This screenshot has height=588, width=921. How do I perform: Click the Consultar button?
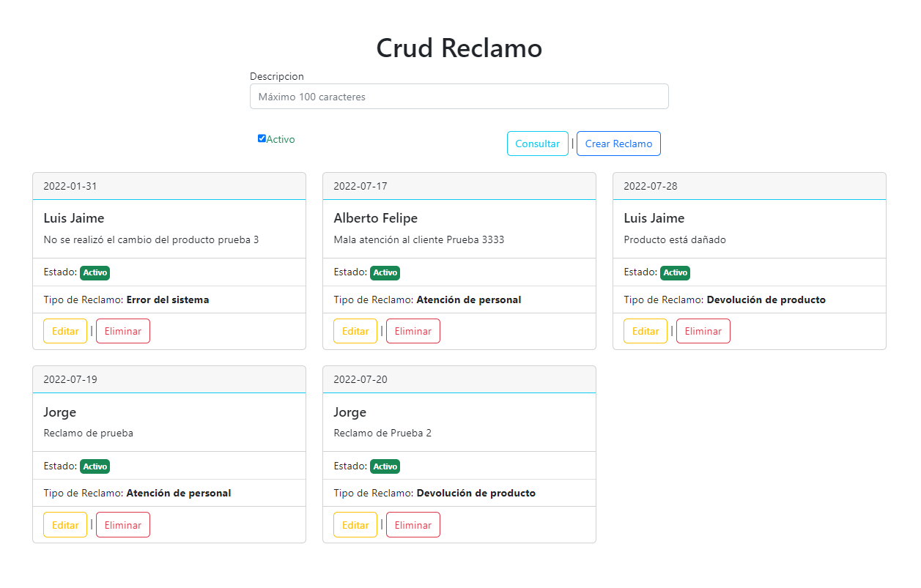point(537,144)
